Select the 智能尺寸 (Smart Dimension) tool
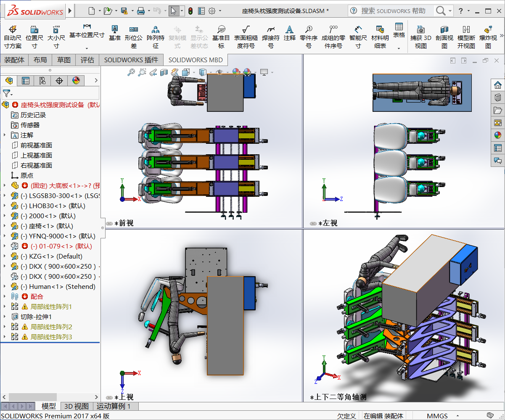This screenshot has width=505, height=420. click(x=358, y=37)
